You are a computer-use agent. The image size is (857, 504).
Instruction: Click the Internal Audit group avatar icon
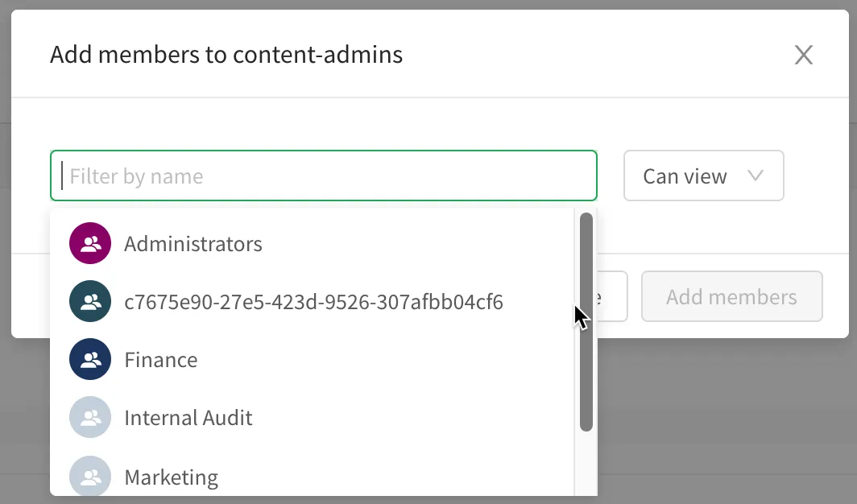89,418
